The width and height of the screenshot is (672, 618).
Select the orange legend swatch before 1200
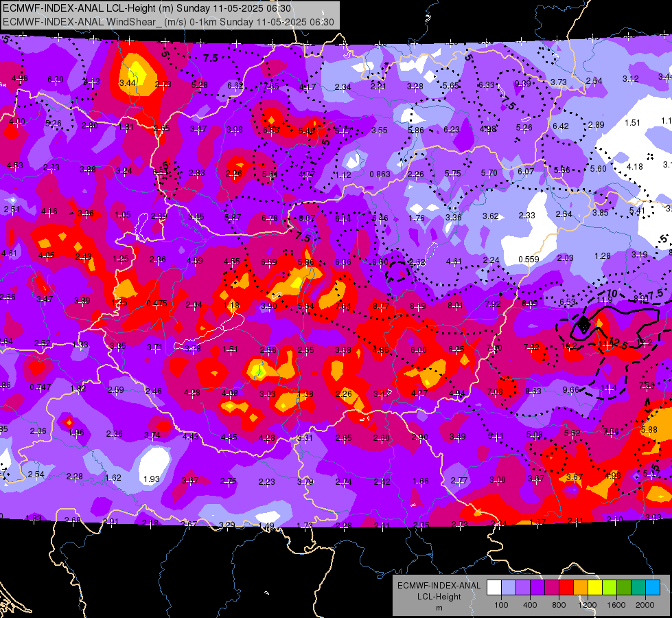tap(581, 588)
